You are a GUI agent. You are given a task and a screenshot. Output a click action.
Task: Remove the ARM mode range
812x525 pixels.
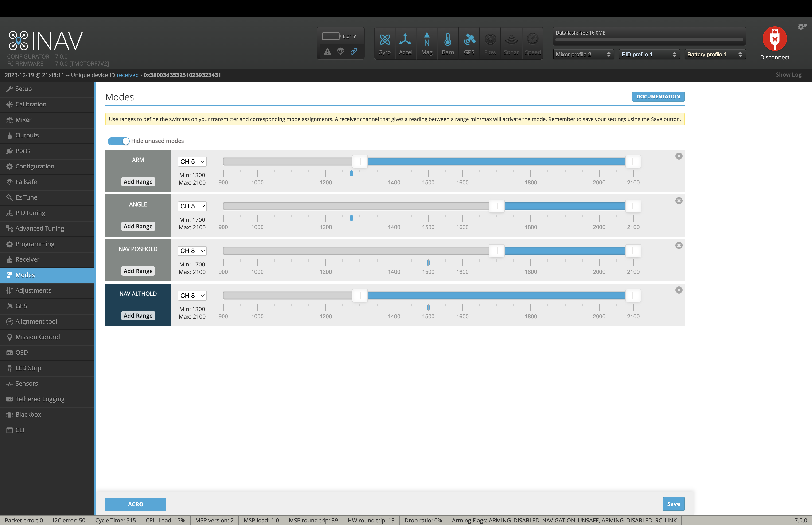tap(679, 156)
